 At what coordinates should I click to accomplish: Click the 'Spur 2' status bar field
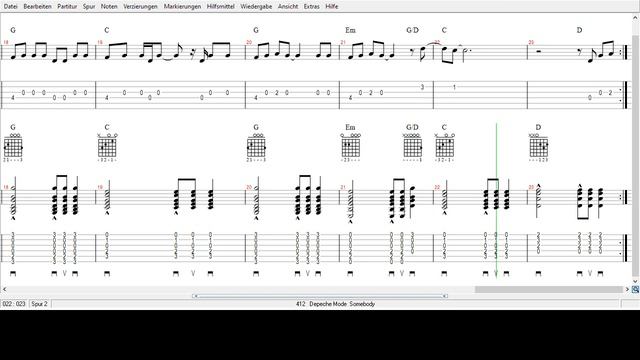pyautogui.click(x=40, y=304)
